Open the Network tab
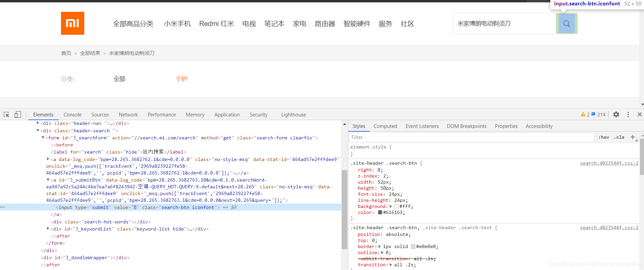The image size is (644, 270). click(128, 115)
